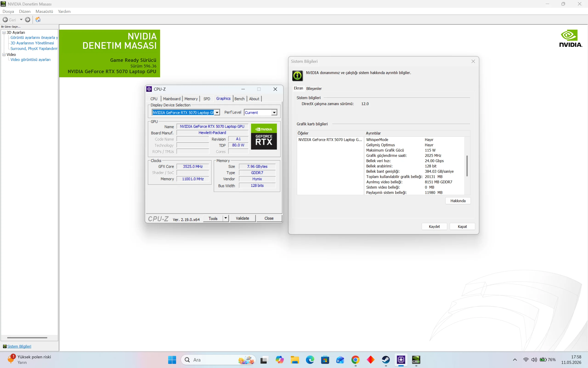Click the GPU Name field in CPU-Z
Screen dimensions: 588x368
coord(212,126)
